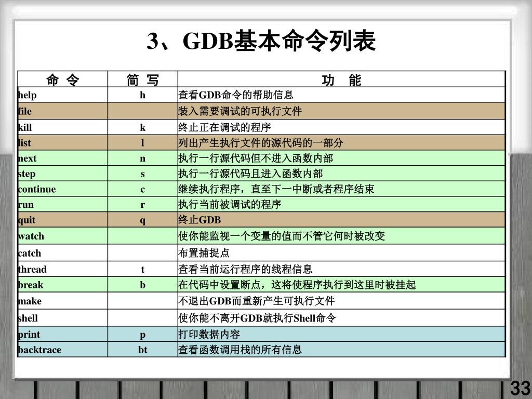Select abbreviation 'b' in break row
Screen dimensions: 532x399
tap(142, 285)
